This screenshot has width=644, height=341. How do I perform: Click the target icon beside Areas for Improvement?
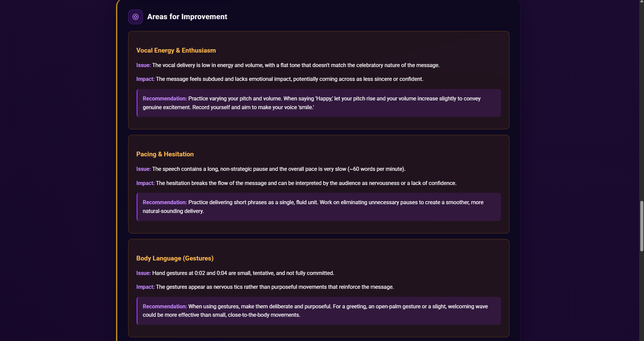coord(136,17)
